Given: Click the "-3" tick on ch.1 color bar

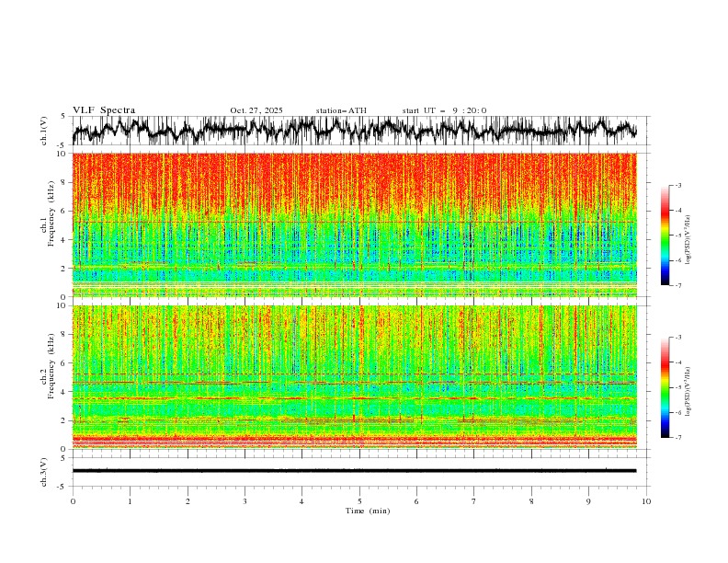Looking at the screenshot, I should tap(677, 185).
